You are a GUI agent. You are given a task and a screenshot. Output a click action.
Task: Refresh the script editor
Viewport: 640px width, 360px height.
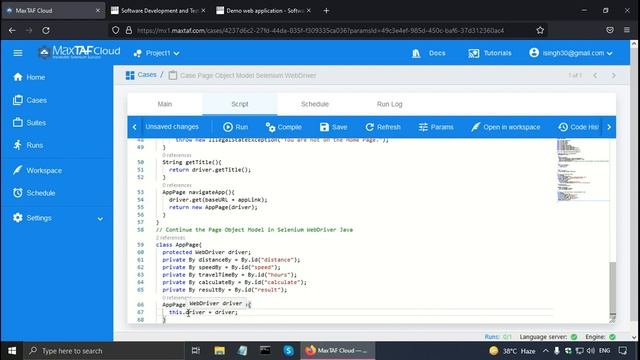tap(383, 127)
